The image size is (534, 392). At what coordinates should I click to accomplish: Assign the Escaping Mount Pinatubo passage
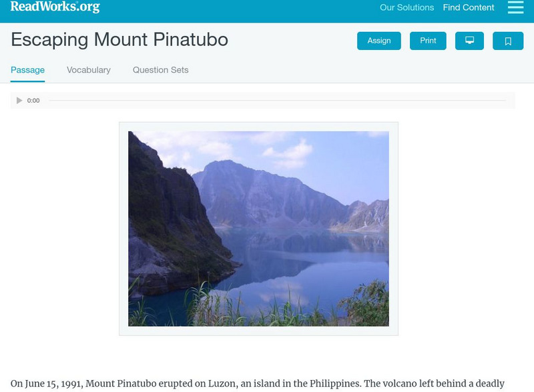pos(379,41)
